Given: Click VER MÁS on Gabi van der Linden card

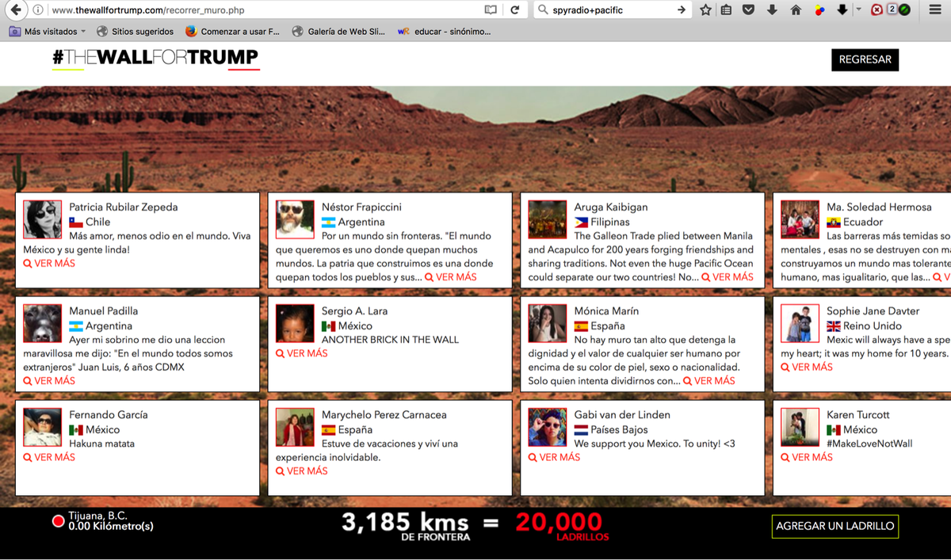Looking at the screenshot, I should (555, 457).
